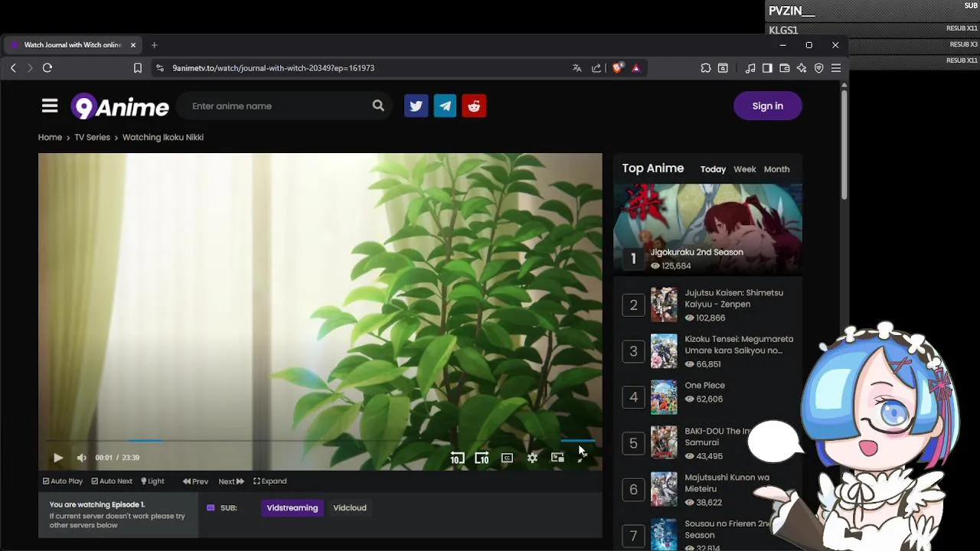Skip forward 10 seconds

tap(482, 458)
